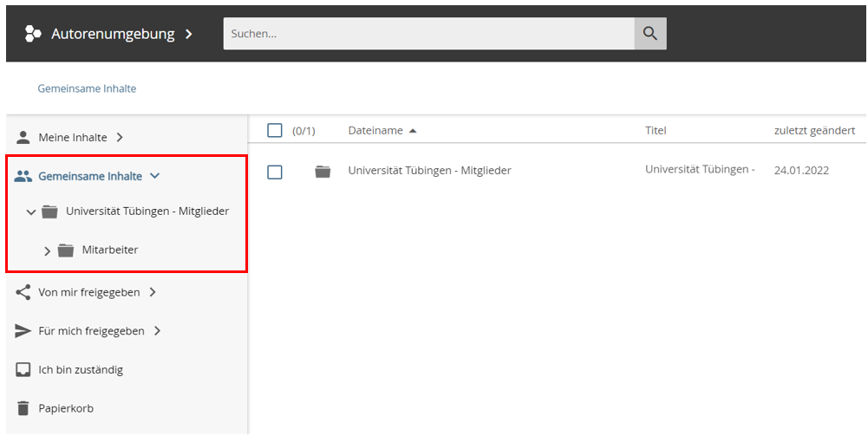The width and height of the screenshot is (868, 436).
Task: Click the Meine Inhalte person icon
Action: (x=23, y=137)
